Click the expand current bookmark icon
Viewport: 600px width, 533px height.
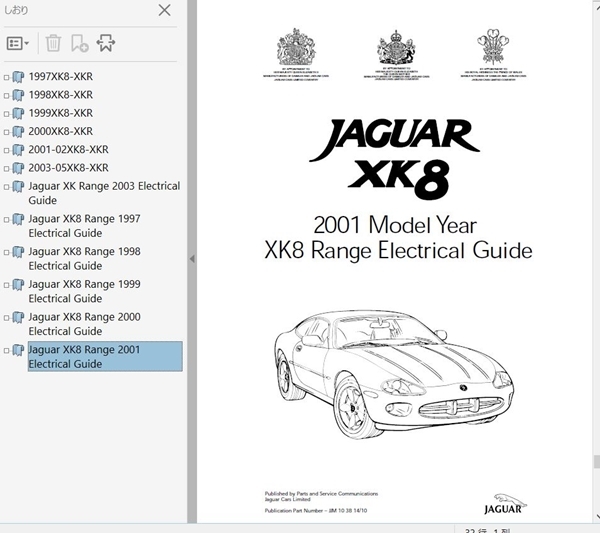click(x=106, y=43)
